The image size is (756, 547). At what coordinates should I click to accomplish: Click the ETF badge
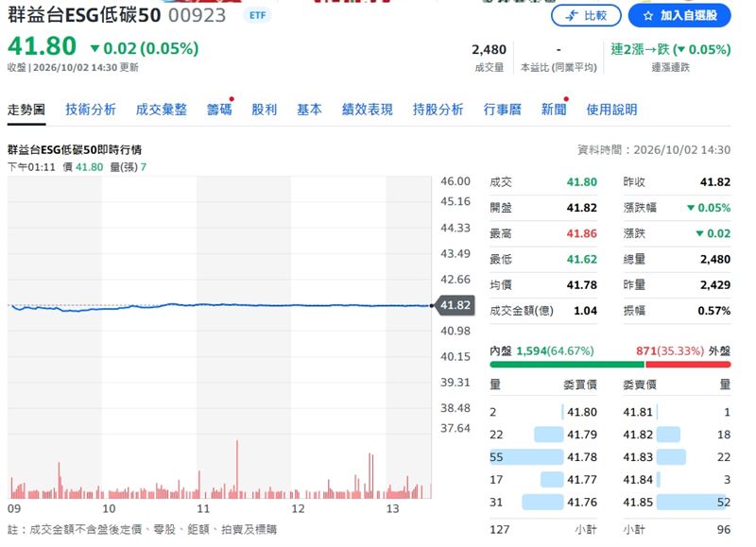[x=258, y=15]
